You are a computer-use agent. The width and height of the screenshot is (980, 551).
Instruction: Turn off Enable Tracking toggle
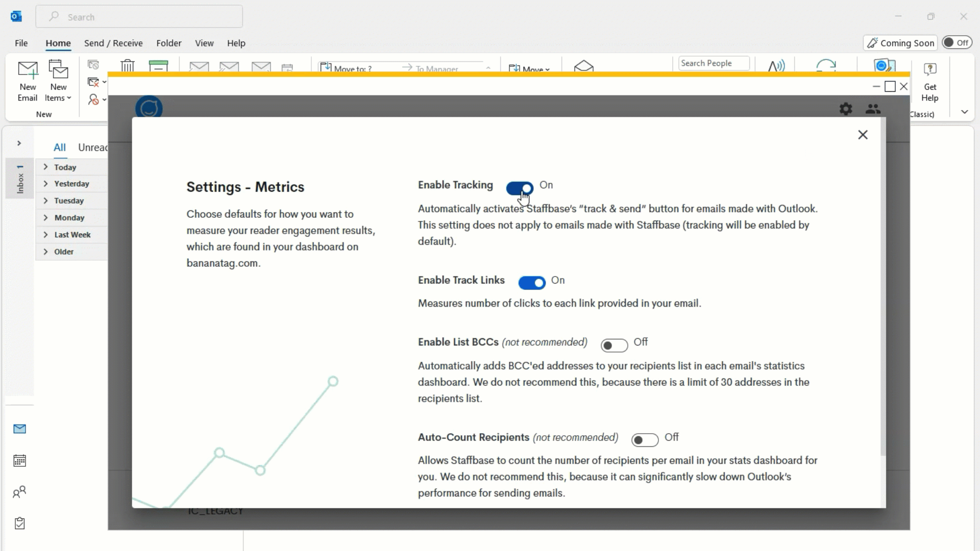tap(520, 188)
